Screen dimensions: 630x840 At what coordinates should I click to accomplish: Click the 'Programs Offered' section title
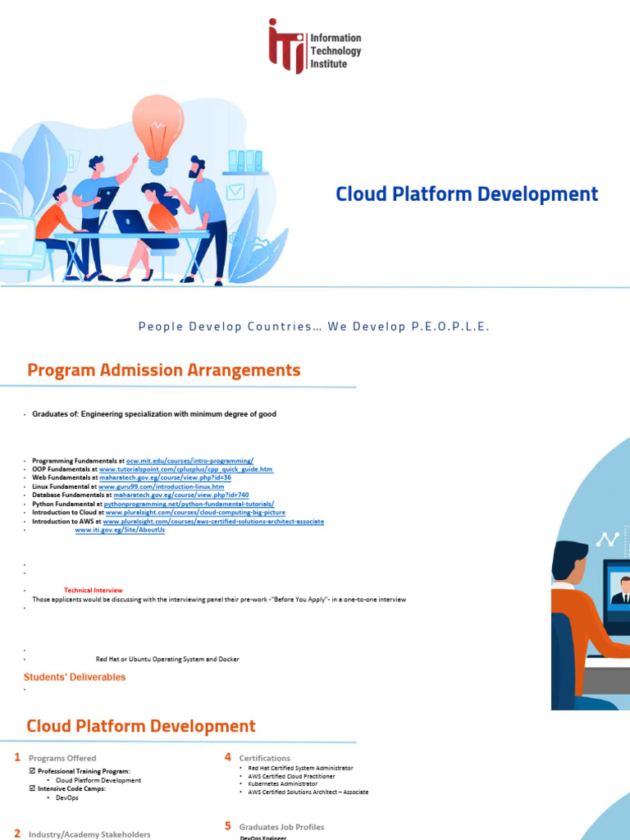(62, 758)
